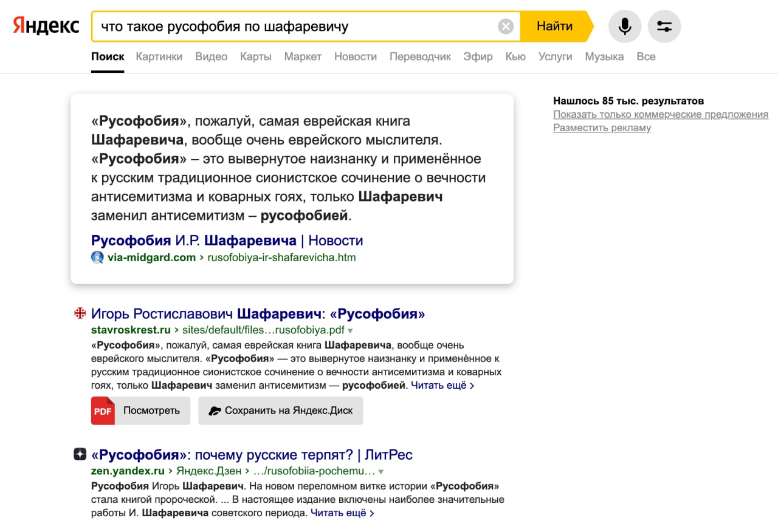778x532 pixels.
Task: Click the Разместить рекламу link
Action: click(602, 128)
